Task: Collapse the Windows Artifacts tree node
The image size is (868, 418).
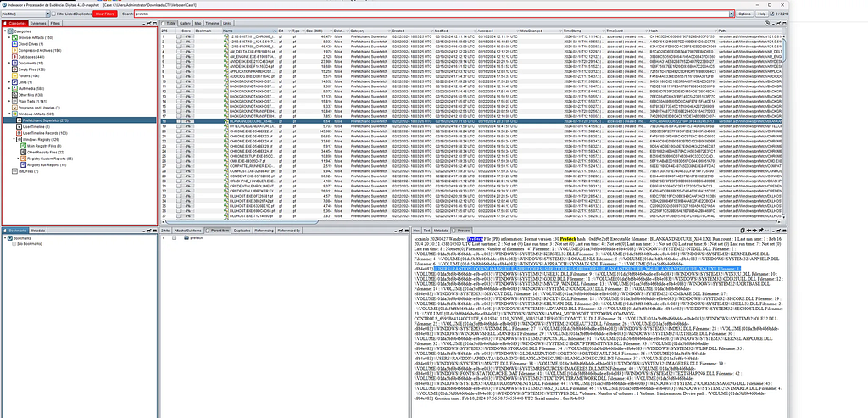Action: pos(9,114)
